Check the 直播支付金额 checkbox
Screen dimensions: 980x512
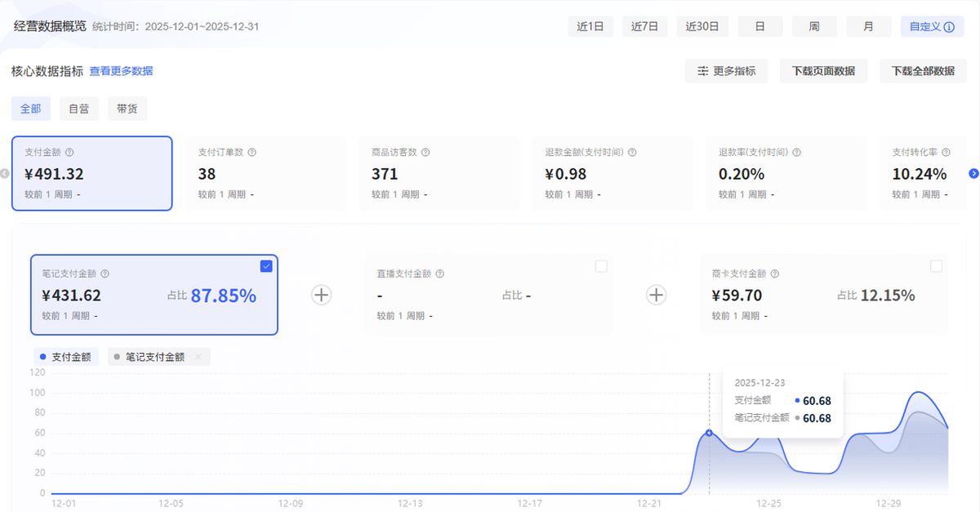tap(601, 266)
